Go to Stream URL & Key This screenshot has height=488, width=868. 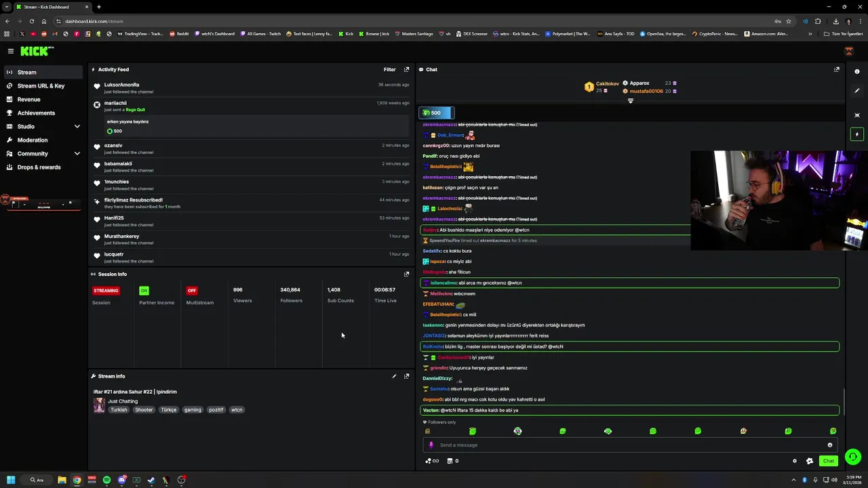(41, 85)
